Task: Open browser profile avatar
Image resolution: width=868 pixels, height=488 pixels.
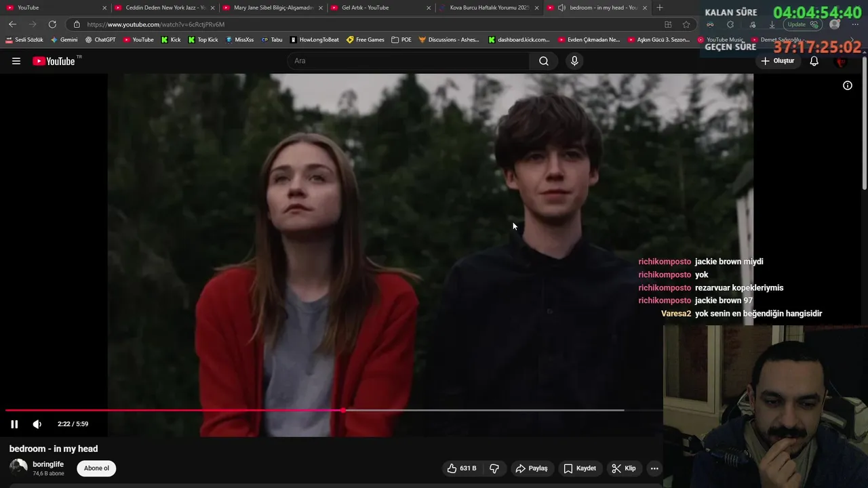Action: 835,24
